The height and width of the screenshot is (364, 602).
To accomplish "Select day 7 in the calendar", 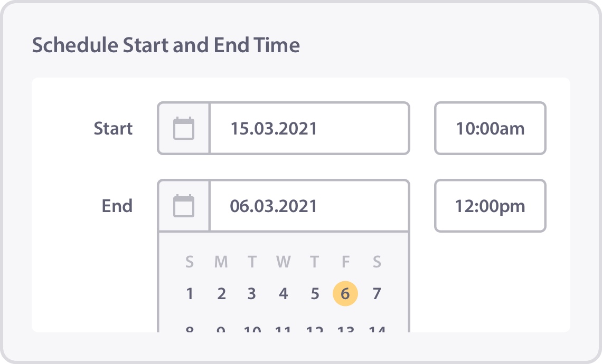I will (377, 294).
